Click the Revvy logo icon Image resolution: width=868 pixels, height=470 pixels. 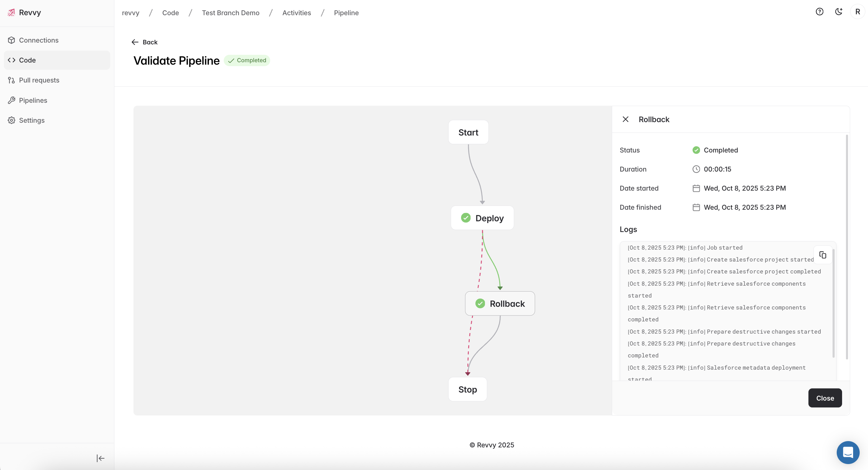(x=11, y=13)
